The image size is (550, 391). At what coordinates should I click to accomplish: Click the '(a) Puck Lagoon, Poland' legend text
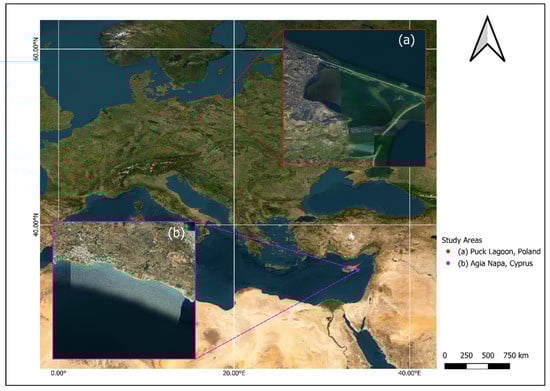click(499, 252)
